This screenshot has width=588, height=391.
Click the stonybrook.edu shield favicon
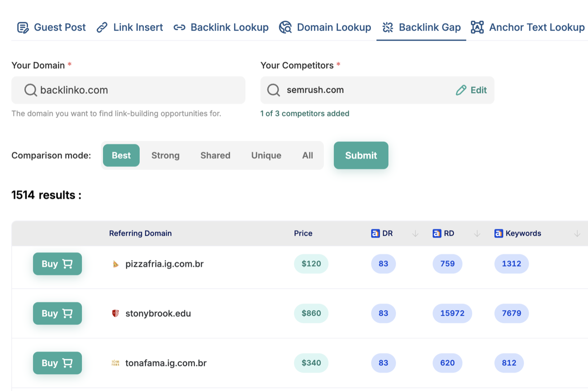(115, 313)
